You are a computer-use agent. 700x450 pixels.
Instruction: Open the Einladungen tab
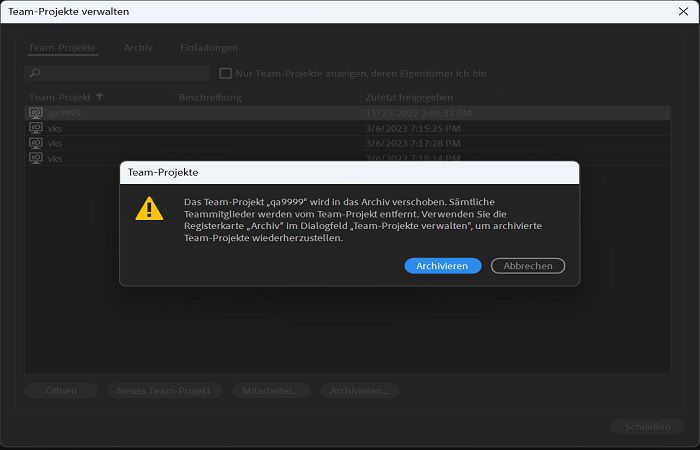coord(209,48)
